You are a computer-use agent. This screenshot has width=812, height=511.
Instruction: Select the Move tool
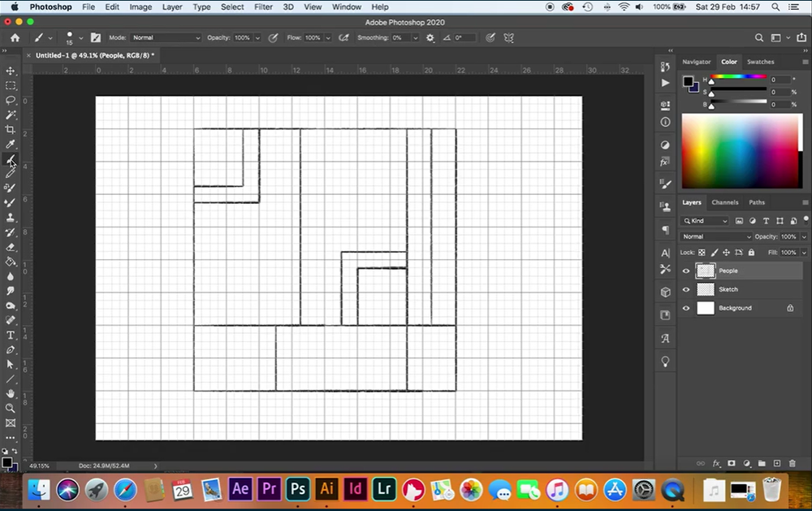click(x=11, y=71)
